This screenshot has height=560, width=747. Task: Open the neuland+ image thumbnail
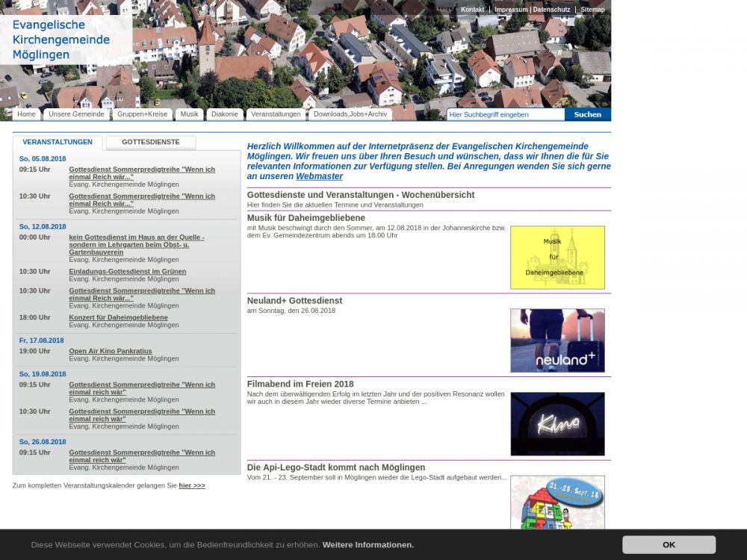[557, 340]
